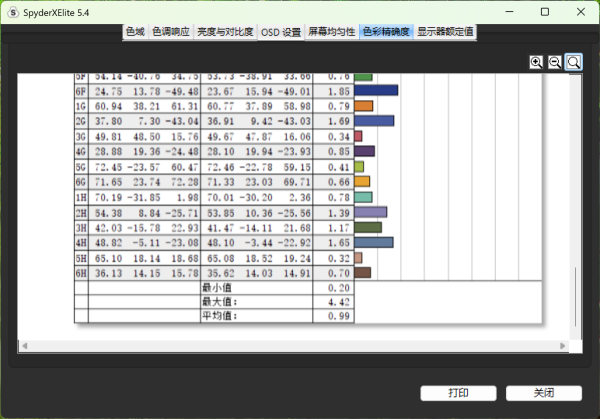Click the red bar for row 3G

coord(358,136)
